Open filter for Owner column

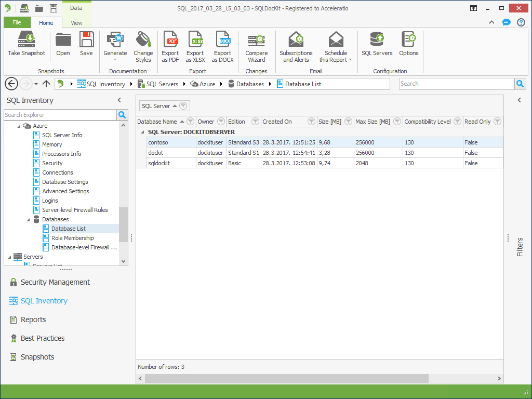(x=221, y=122)
